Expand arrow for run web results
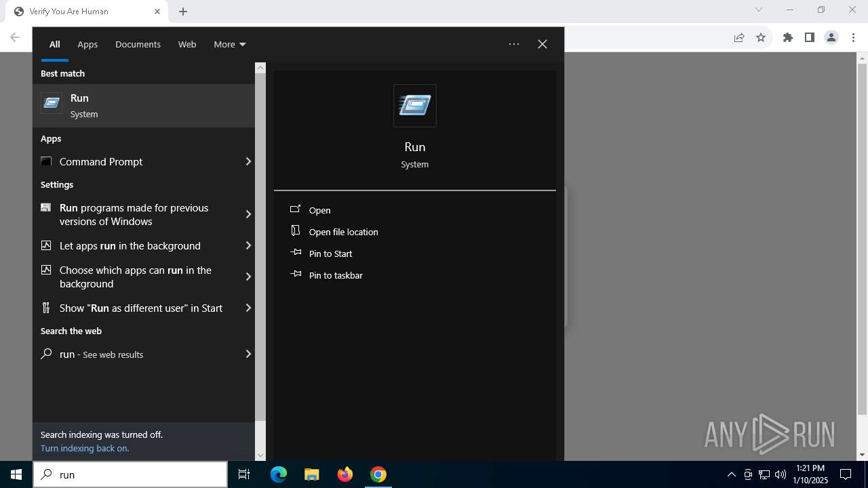 [x=248, y=354]
